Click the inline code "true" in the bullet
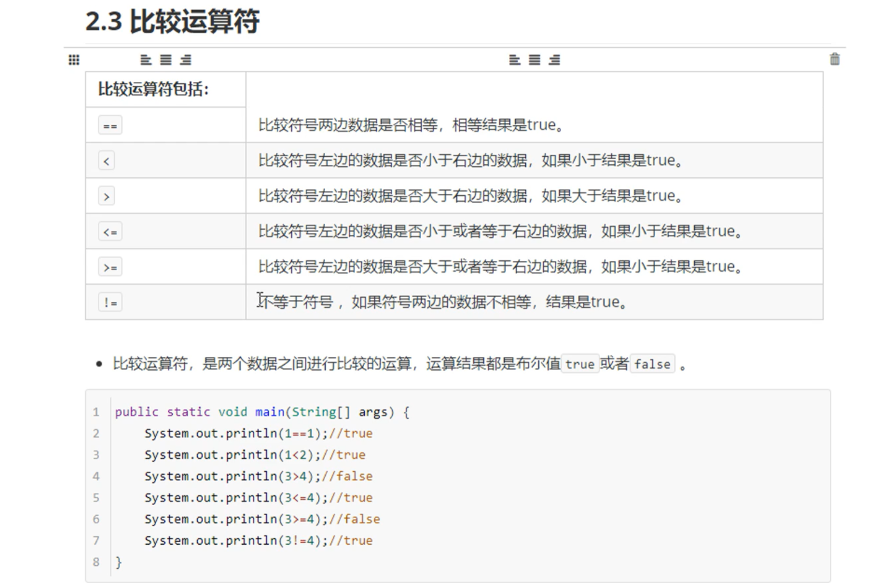 580,364
